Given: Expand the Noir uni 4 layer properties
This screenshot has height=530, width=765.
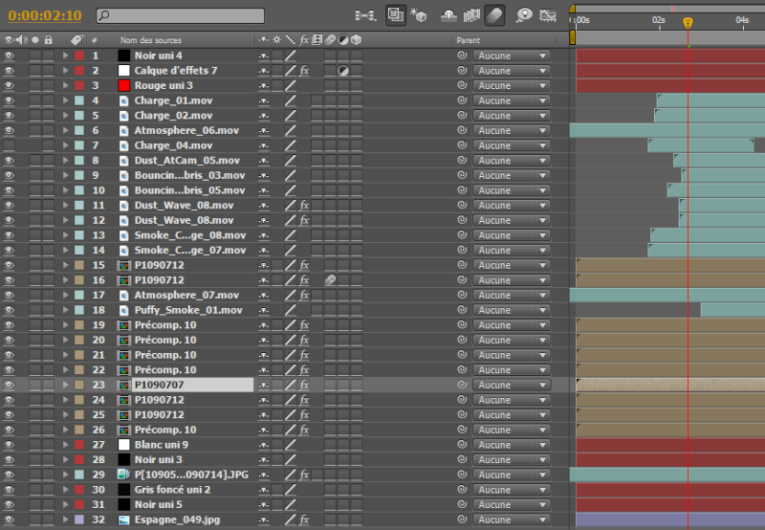Looking at the screenshot, I should (x=65, y=56).
